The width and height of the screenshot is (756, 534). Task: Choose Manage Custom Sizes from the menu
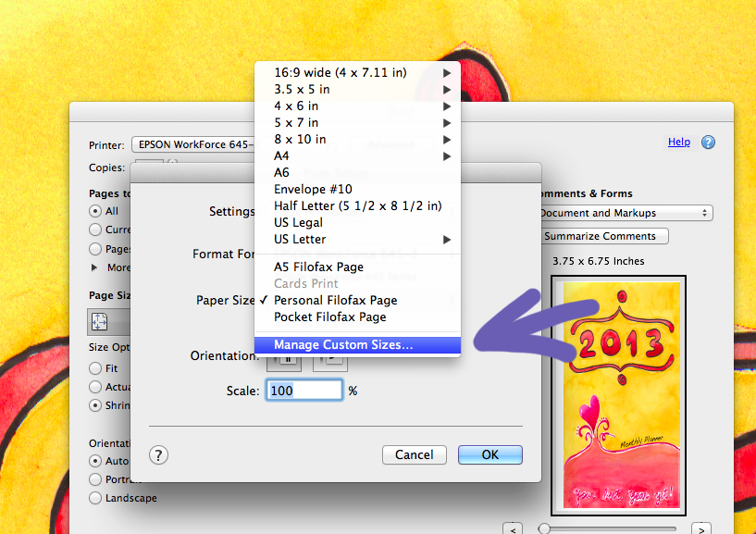pyautogui.click(x=343, y=345)
